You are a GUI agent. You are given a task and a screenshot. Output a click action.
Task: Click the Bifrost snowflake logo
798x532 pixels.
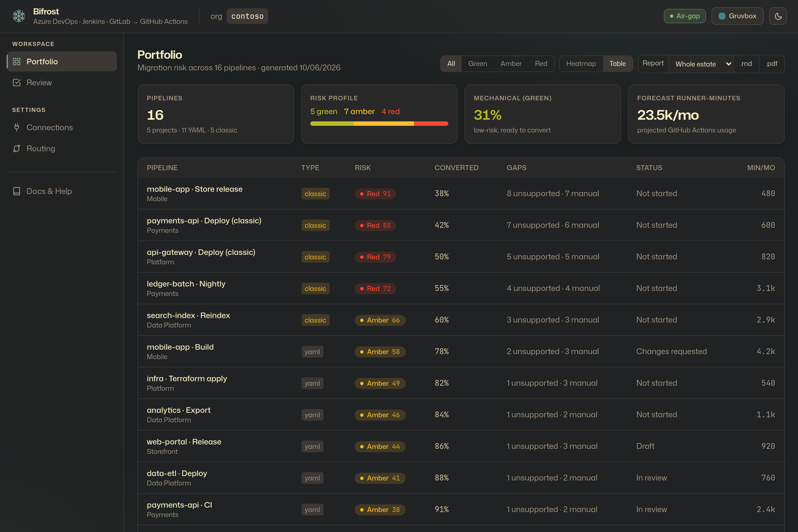pos(19,16)
